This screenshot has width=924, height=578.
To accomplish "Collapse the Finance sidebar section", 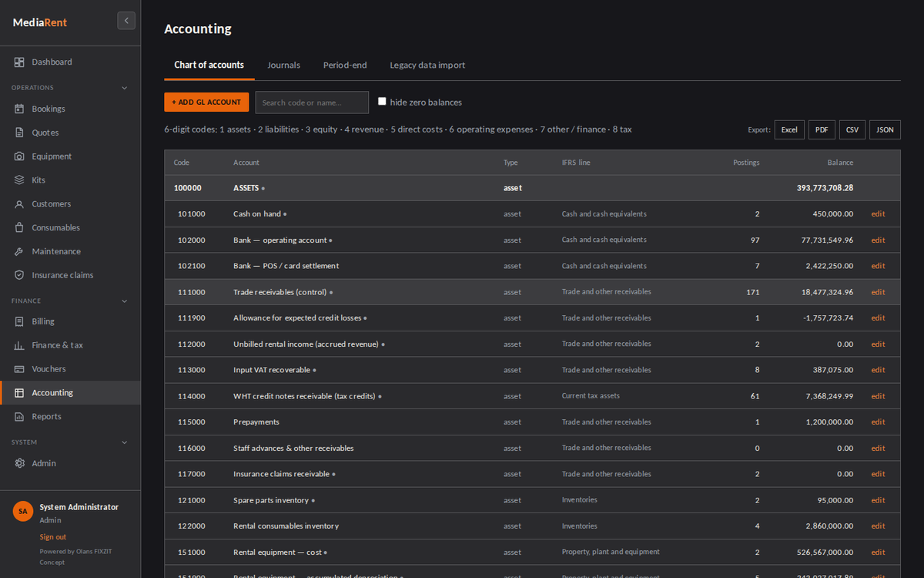I will [125, 301].
